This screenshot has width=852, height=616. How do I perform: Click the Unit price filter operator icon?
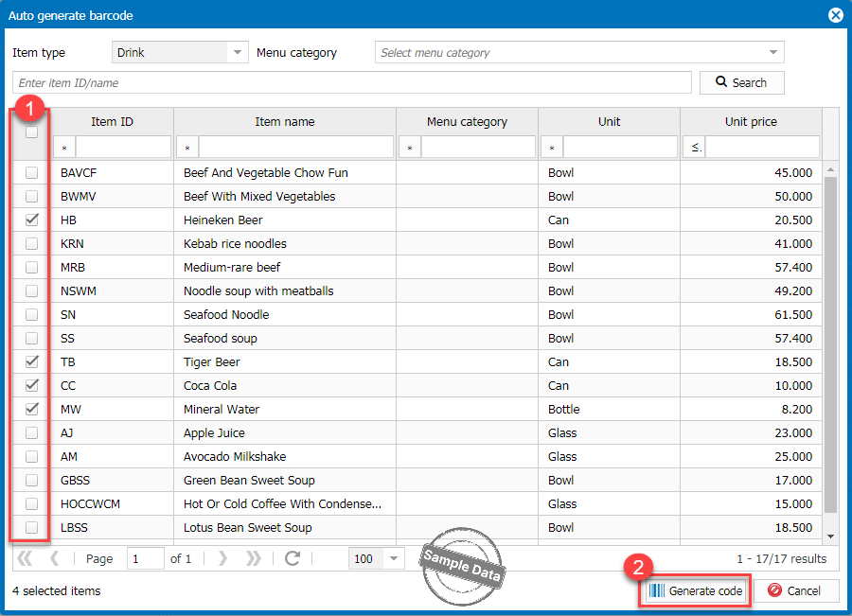point(693,148)
